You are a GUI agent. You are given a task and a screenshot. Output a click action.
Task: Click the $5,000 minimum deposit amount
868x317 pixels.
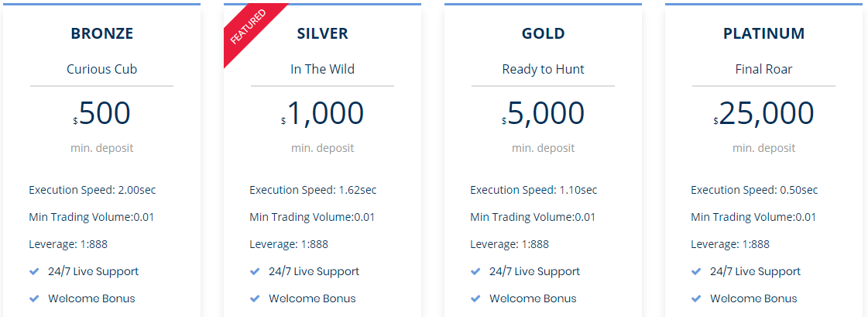point(543,113)
